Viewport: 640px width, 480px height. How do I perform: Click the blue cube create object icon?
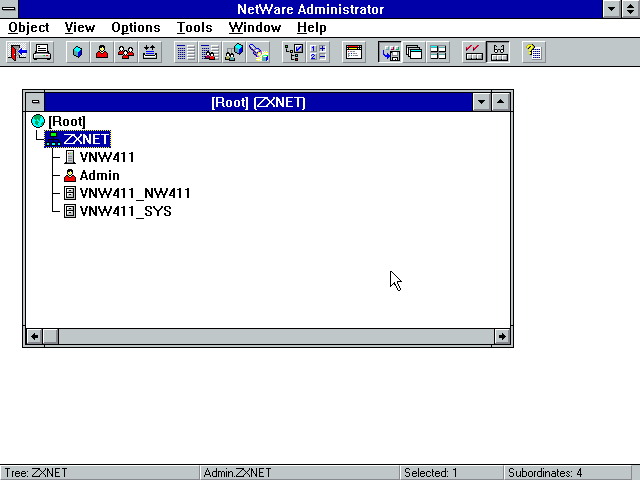tap(78, 52)
